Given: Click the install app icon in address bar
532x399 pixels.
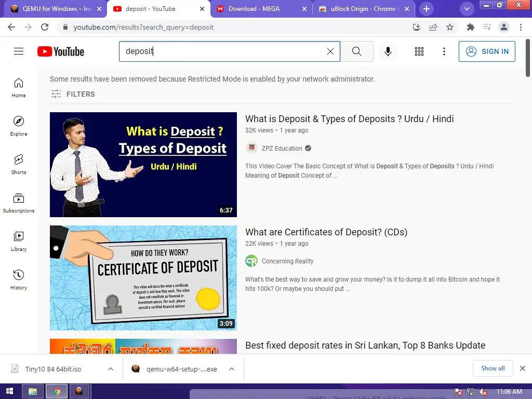Looking at the screenshot, I should (417, 27).
